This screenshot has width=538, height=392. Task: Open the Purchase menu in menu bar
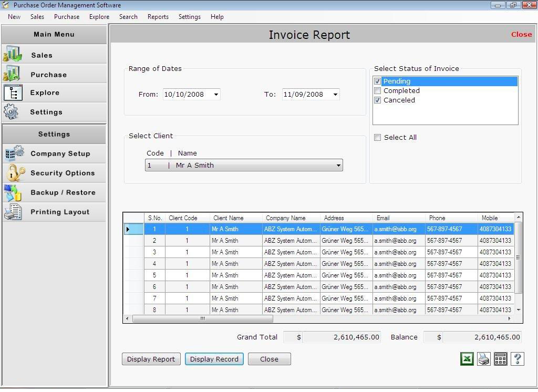click(67, 17)
